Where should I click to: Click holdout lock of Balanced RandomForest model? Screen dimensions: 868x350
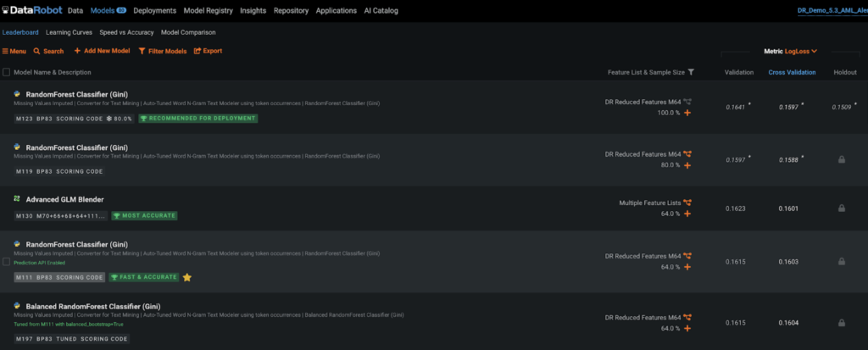click(x=842, y=323)
